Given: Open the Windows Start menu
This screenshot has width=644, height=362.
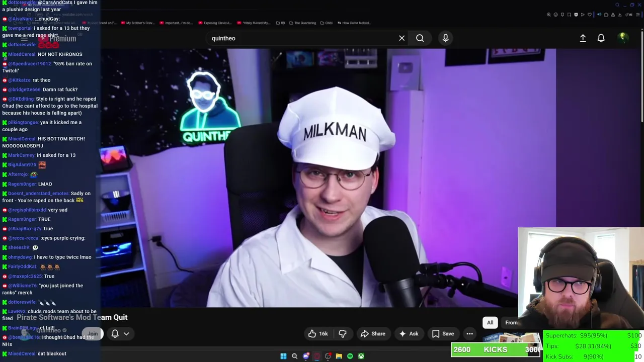Looking at the screenshot, I should pos(283,356).
